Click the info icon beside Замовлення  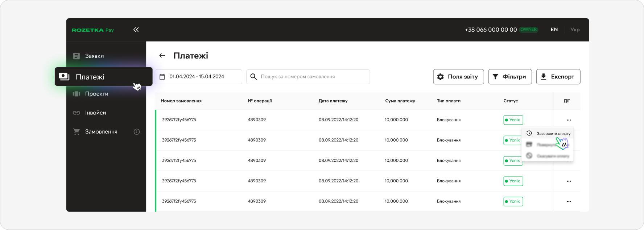[137, 132]
